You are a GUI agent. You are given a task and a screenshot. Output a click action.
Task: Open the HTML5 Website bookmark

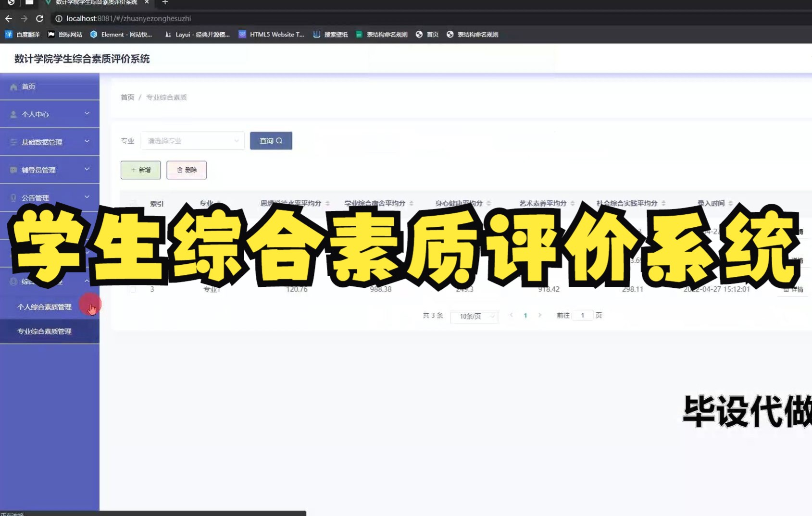point(272,35)
